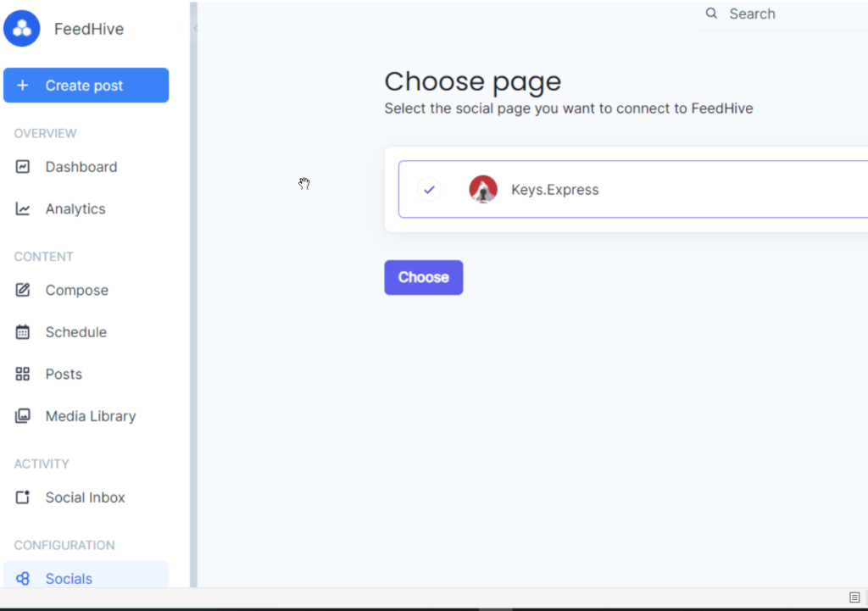Click the Posts grid icon
The height and width of the screenshot is (611, 868).
[x=23, y=375]
